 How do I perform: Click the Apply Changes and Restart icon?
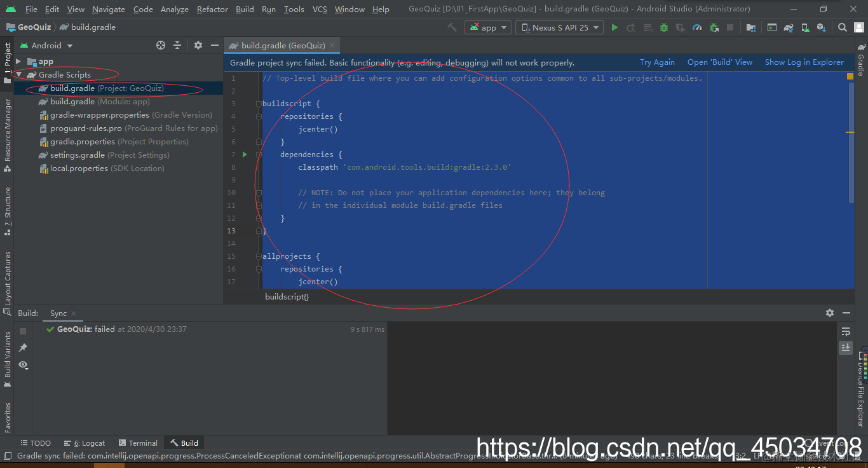(x=631, y=27)
